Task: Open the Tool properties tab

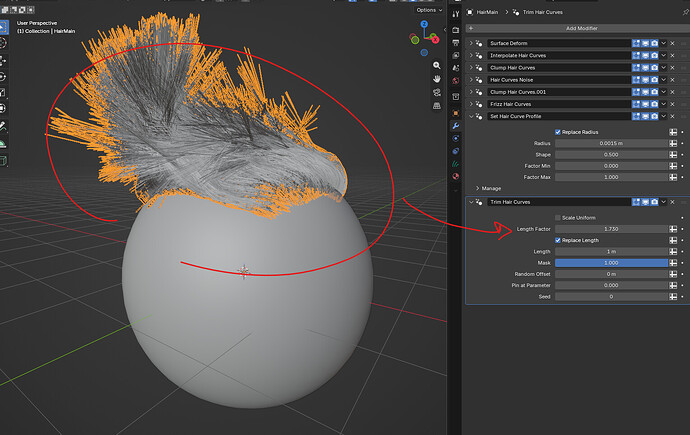Action: tap(455, 14)
